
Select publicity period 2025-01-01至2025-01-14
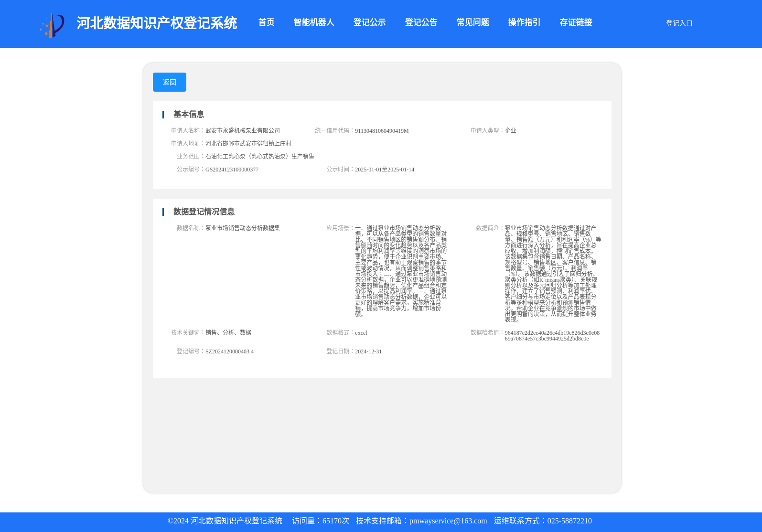(x=385, y=170)
